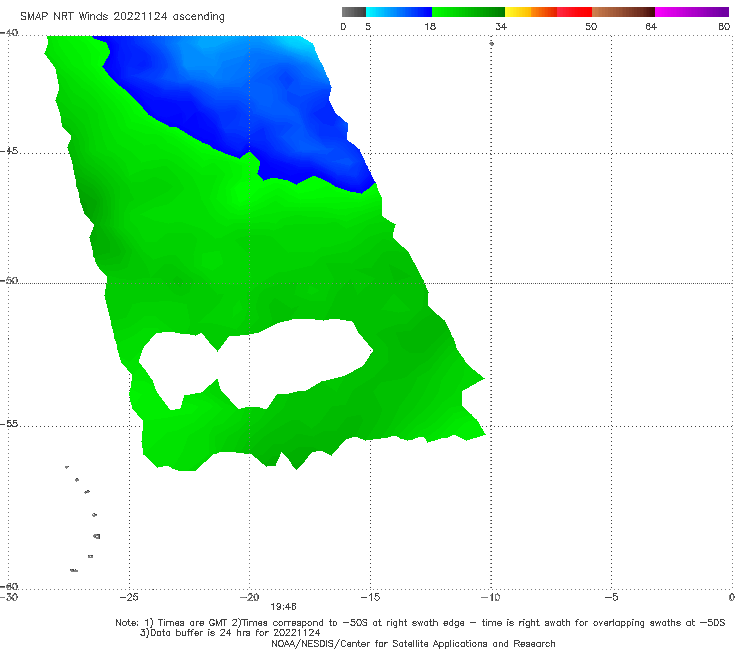The image size is (740, 650).
Task: Click the longitude label "-20"
Action: 250,597
